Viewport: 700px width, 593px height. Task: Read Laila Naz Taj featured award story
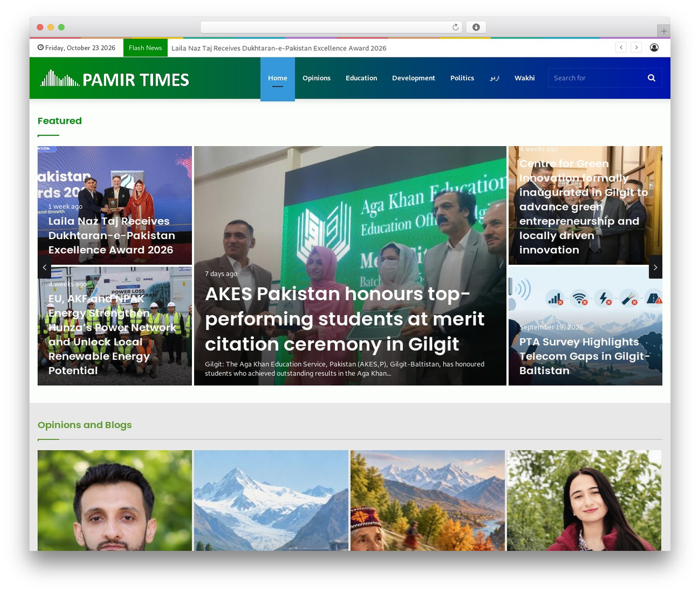pyautogui.click(x=112, y=236)
